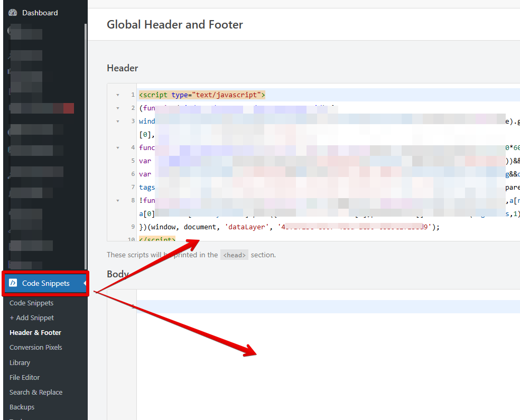Click the sidebar menu vertical scrollbar
The width and height of the screenshot is (520, 420).
[x=86, y=146]
